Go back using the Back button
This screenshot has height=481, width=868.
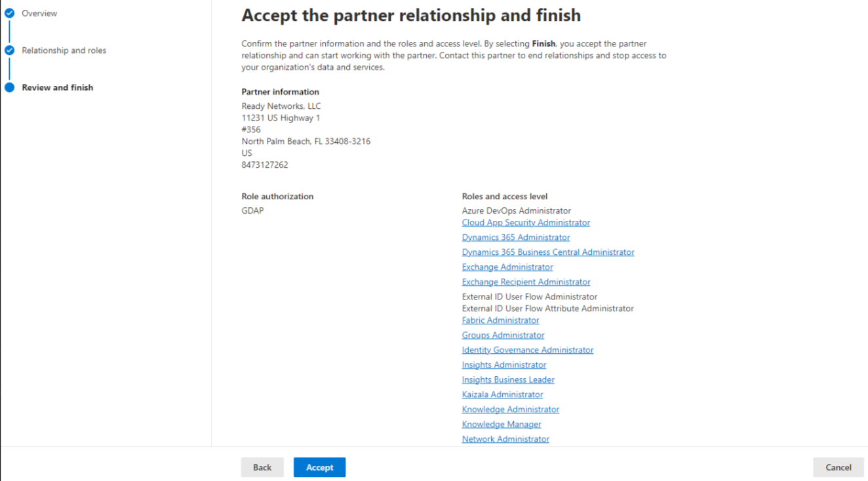262,467
